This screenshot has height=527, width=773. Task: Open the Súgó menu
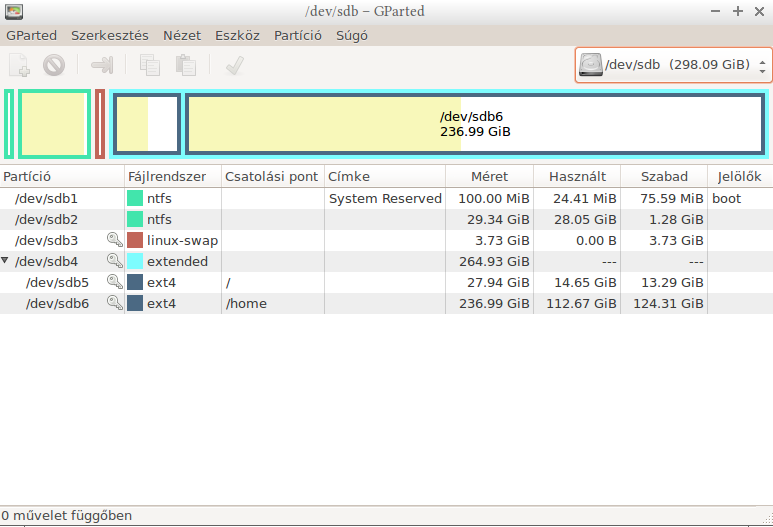coord(351,35)
